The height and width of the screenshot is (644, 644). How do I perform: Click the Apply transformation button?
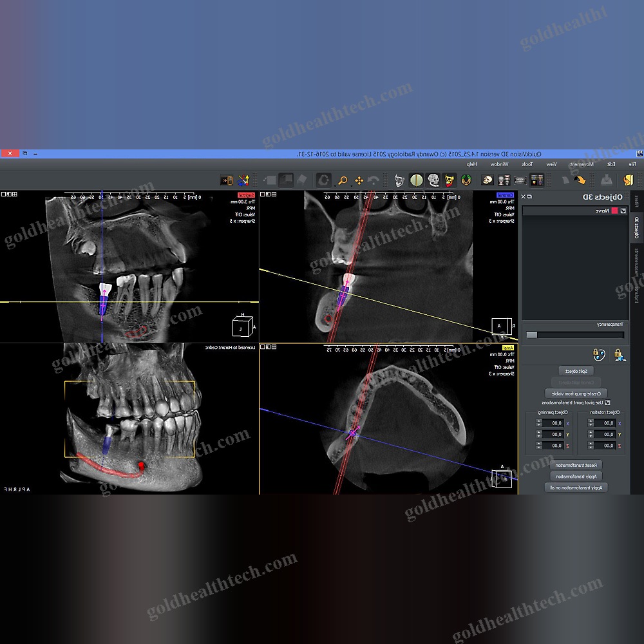coord(576,477)
